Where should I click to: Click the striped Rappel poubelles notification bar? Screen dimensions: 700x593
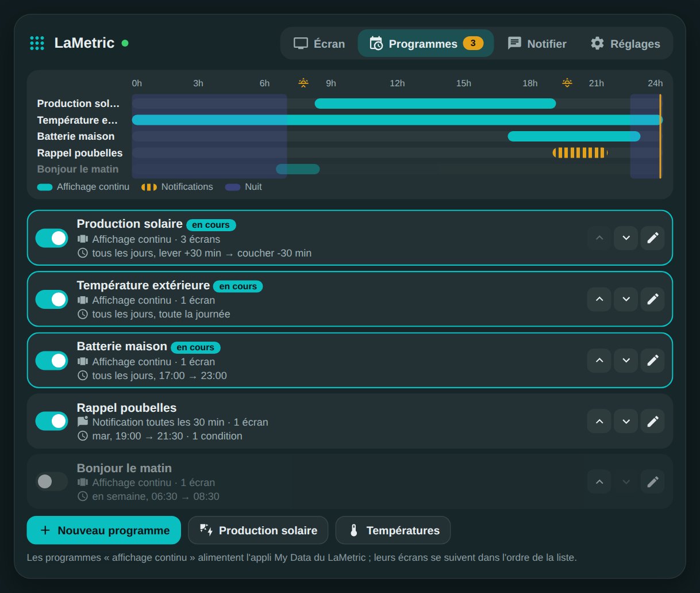click(x=580, y=152)
